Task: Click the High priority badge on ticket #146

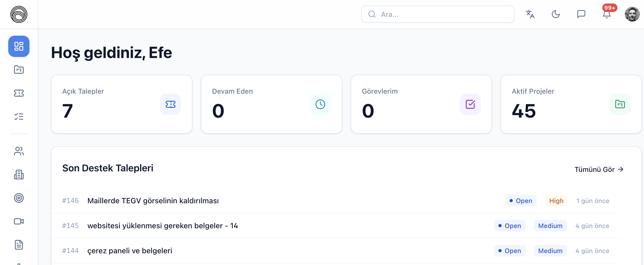Action: (x=556, y=201)
